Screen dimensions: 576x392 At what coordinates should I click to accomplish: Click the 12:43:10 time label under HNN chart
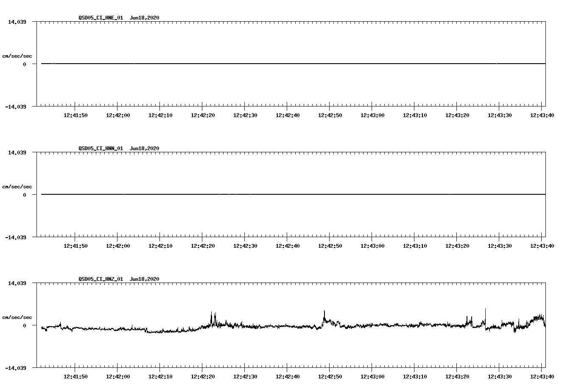(x=415, y=246)
